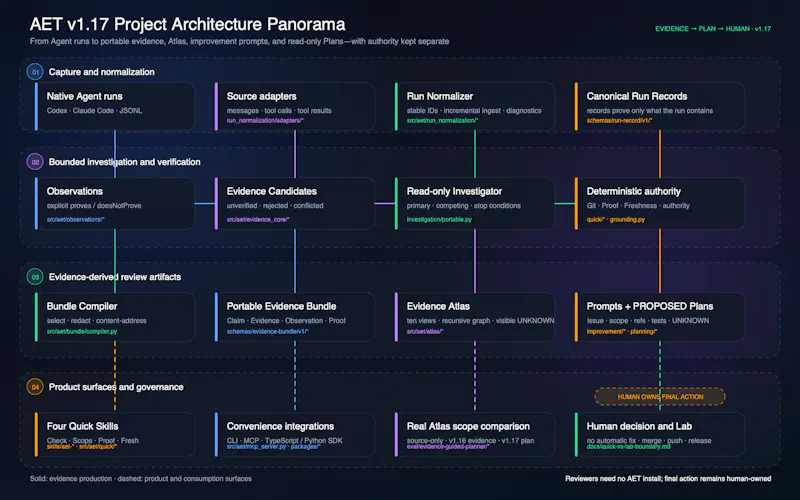Click the 'Codex · Claude Code · JSONL' text
Image resolution: width=800 pixels, height=500 pixels.
point(94,111)
